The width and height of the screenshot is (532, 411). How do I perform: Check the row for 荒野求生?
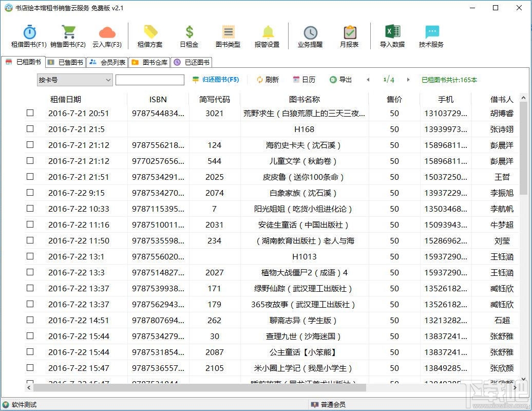30,113
